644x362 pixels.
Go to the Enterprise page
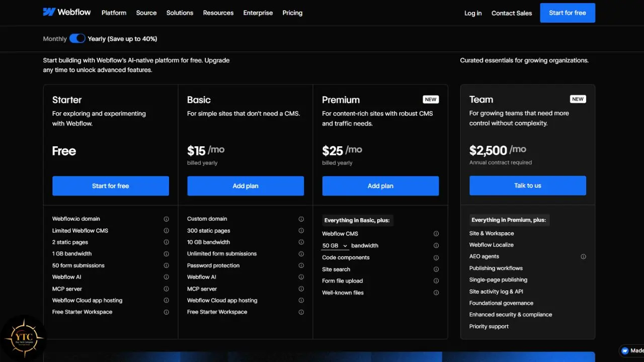coord(258,13)
